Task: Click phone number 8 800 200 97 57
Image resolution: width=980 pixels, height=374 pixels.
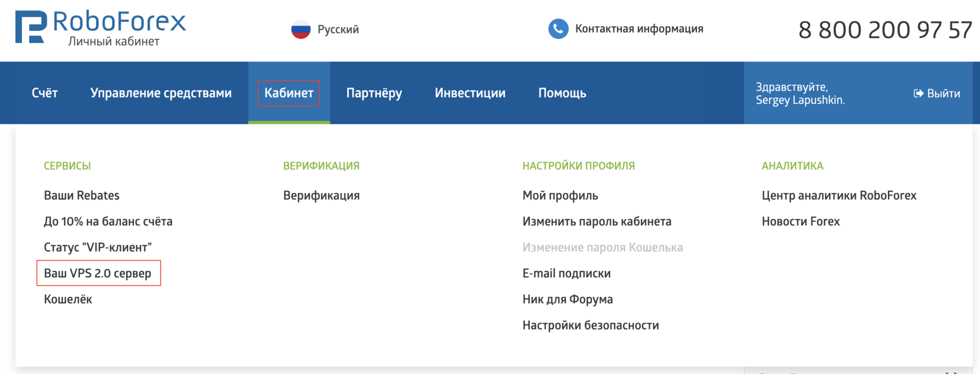Action: point(885,30)
